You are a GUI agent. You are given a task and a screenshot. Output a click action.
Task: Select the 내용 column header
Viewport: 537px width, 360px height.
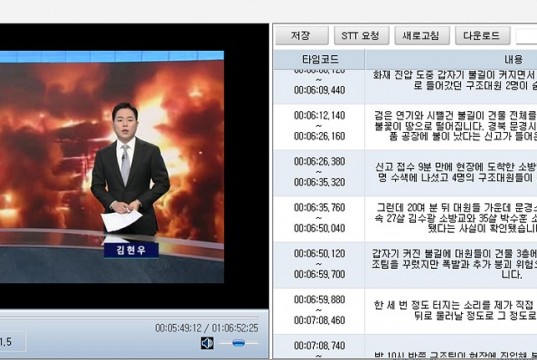(451, 59)
